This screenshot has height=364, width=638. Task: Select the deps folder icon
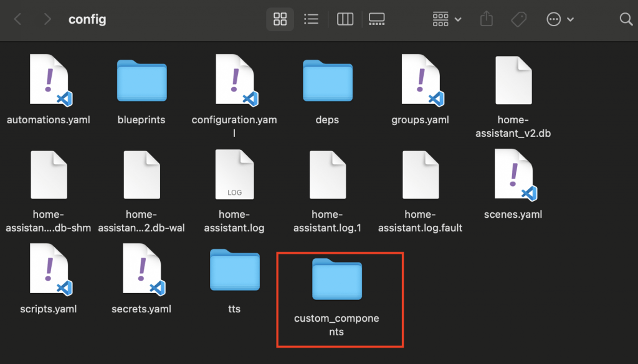(328, 80)
